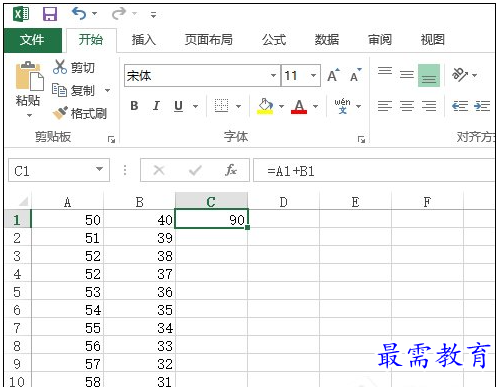Open Customize Quick Access Toolbar dropdown

153,15
